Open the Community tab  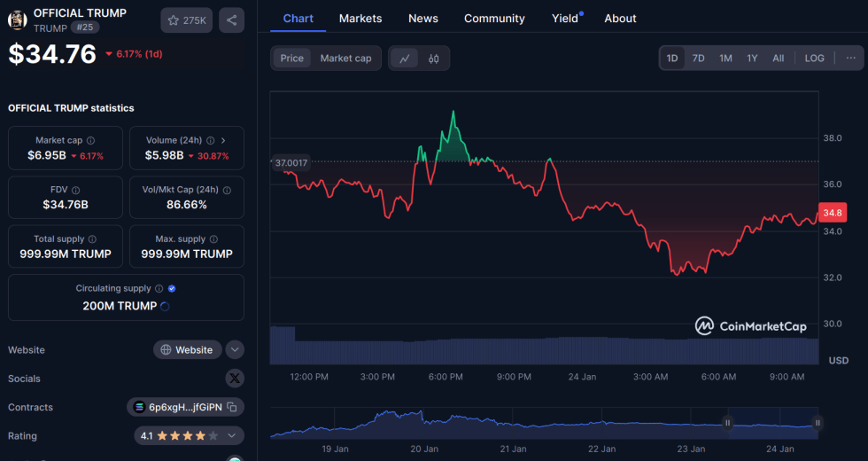pyautogui.click(x=494, y=19)
